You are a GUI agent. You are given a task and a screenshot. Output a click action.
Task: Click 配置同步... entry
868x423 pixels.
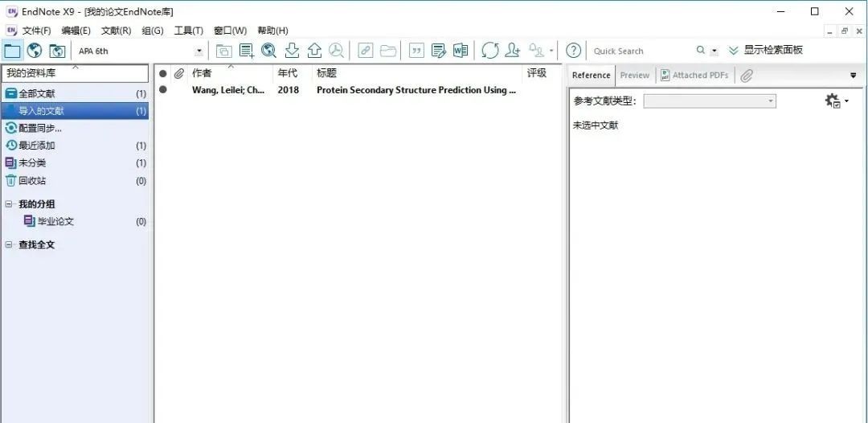click(76, 129)
